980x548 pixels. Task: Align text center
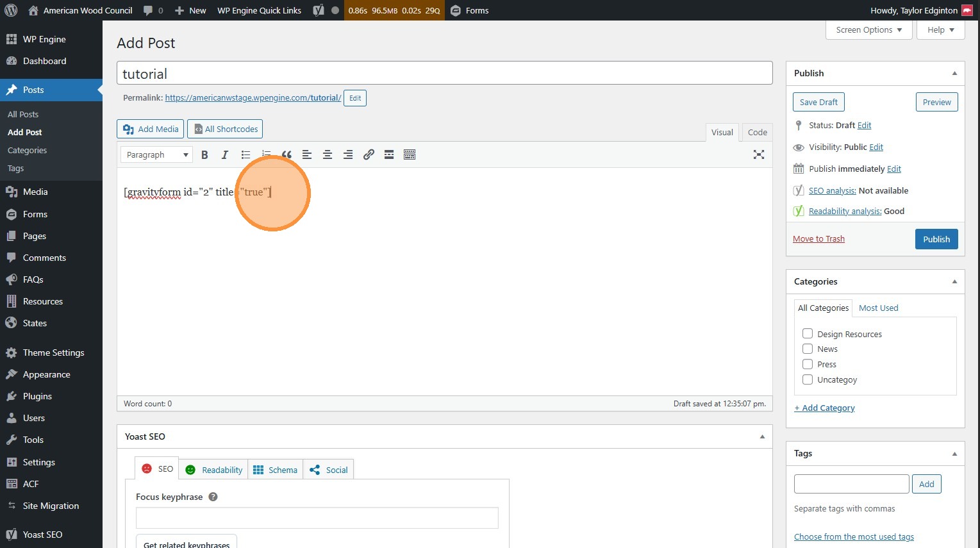(328, 154)
